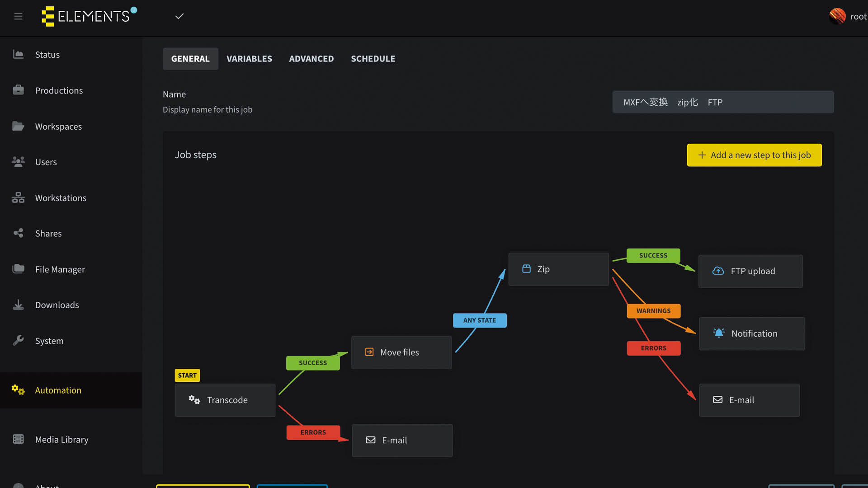The width and height of the screenshot is (868, 488).
Task: Open the hamburger menu icon
Action: coord(18,16)
